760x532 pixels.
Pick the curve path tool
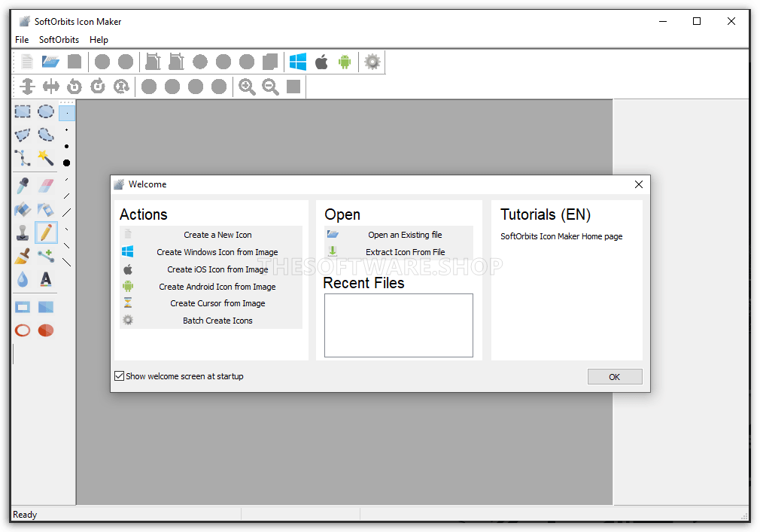click(x=23, y=158)
